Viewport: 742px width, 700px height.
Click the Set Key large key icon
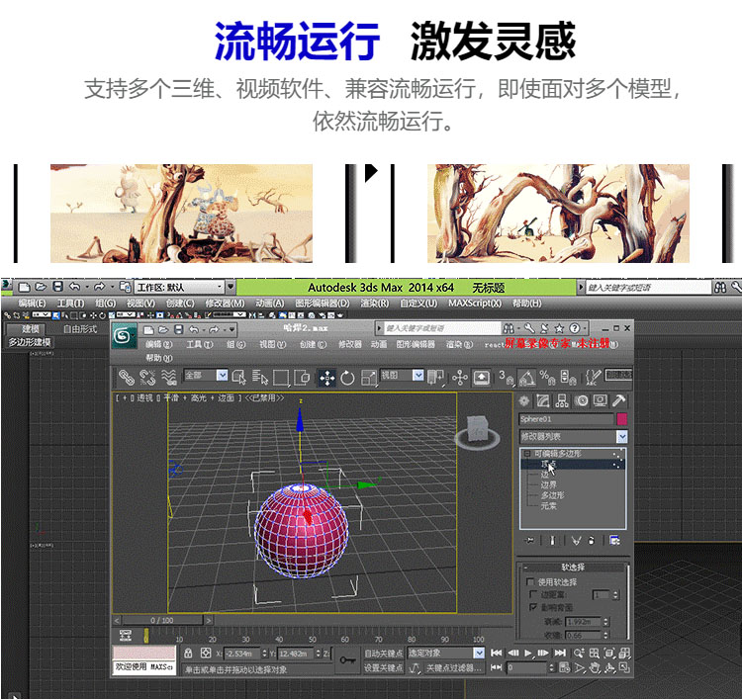(347, 659)
